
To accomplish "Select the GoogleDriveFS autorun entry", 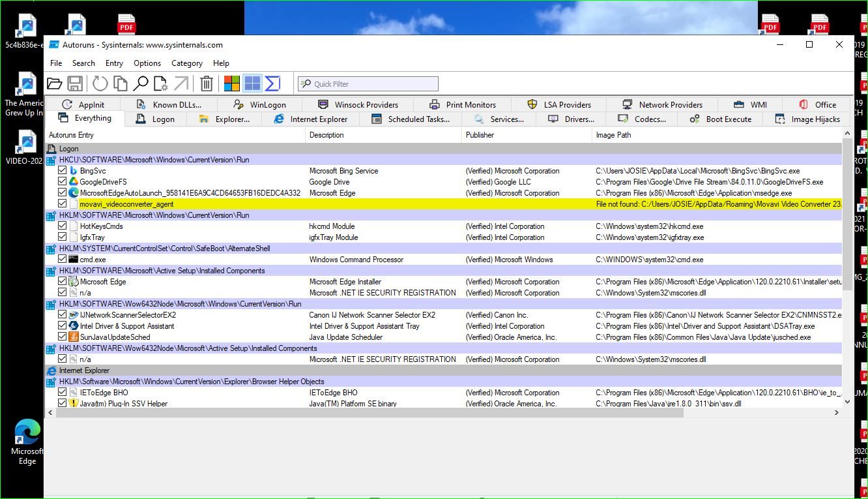I will 104,182.
